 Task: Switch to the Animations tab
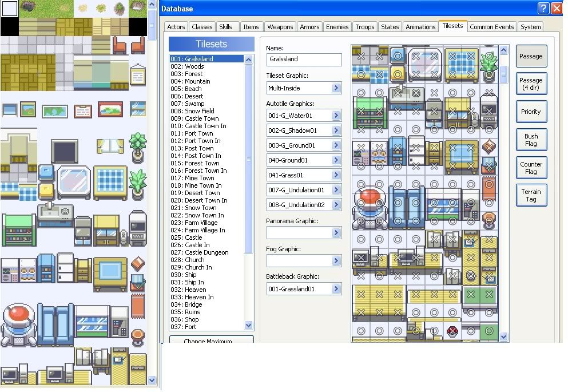tap(420, 27)
